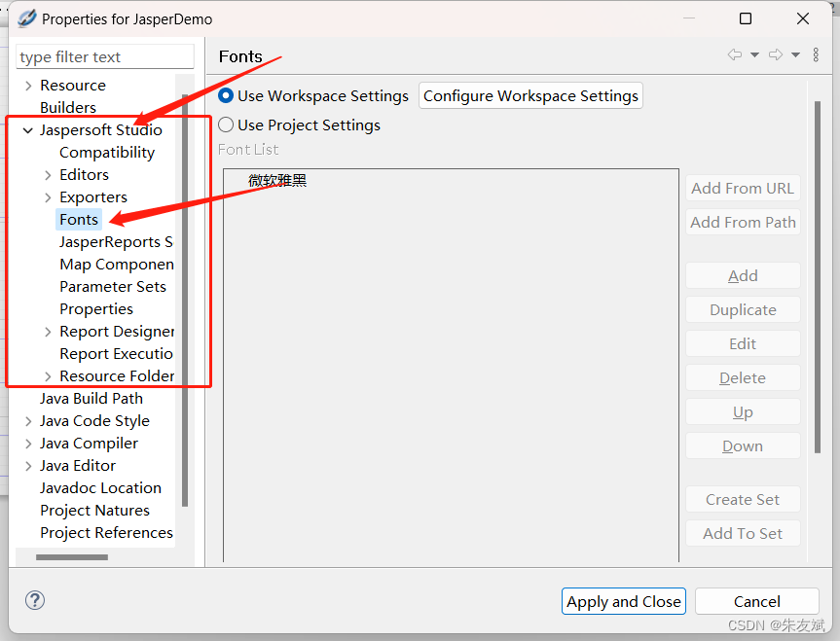Viewport: 840px width, 641px height.
Task: Open JasperReports Samples tree entry
Action: pyautogui.click(x=116, y=242)
